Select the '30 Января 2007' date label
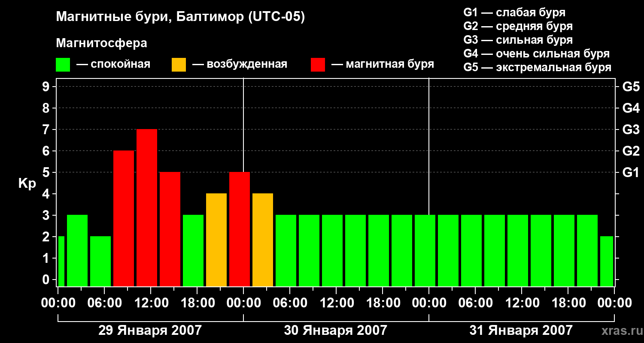The width and height of the screenshot is (644, 343). pos(335,331)
